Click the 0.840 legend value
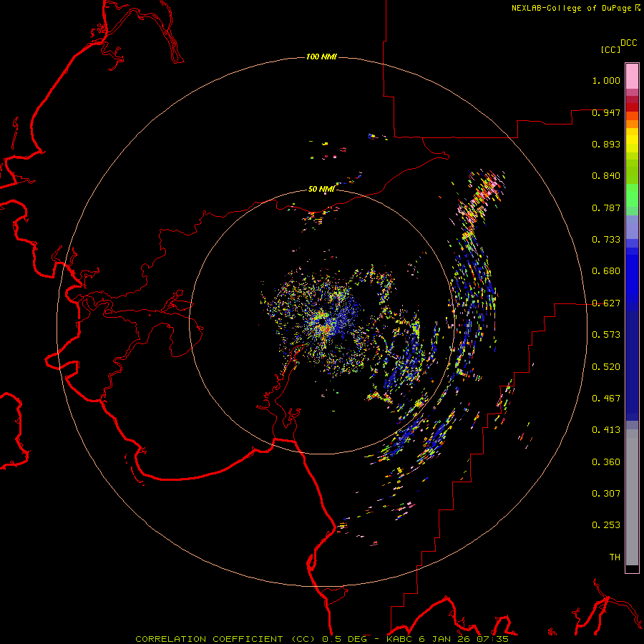This screenshot has width=644, height=644. 606,176
